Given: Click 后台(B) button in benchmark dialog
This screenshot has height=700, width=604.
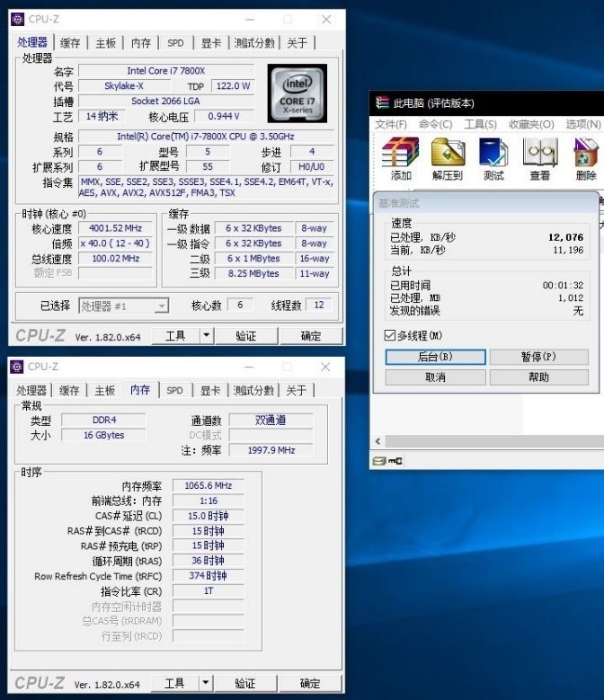Looking at the screenshot, I should [x=435, y=357].
